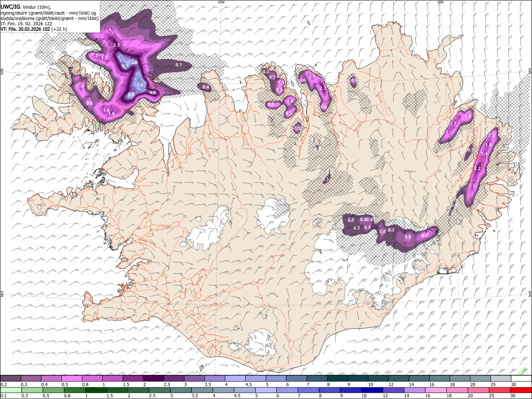The image size is (532, 399).
Task: Pick the dark green swatch labeled 1
Action: click(96, 390)
